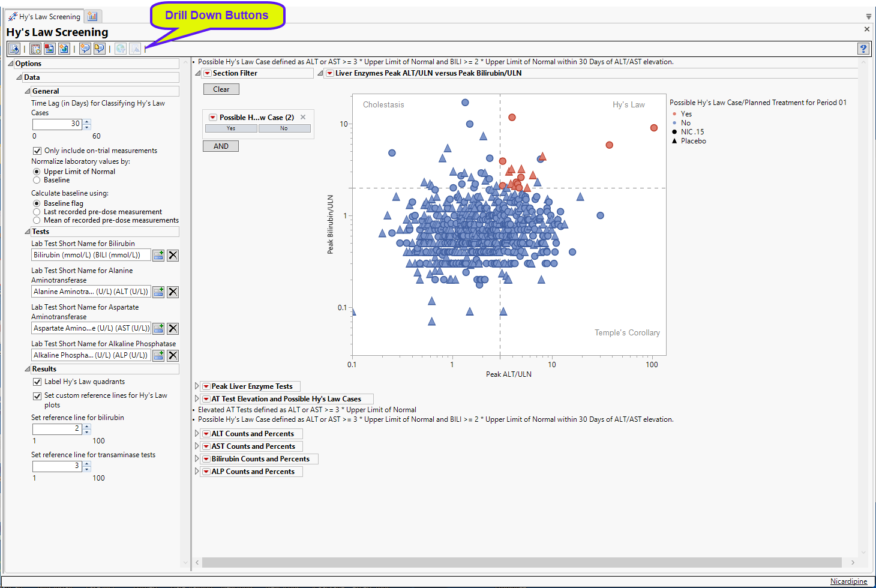Toggle Only include on-trial measurements checkbox
Viewport: 876px width, 588px height.
(x=37, y=151)
